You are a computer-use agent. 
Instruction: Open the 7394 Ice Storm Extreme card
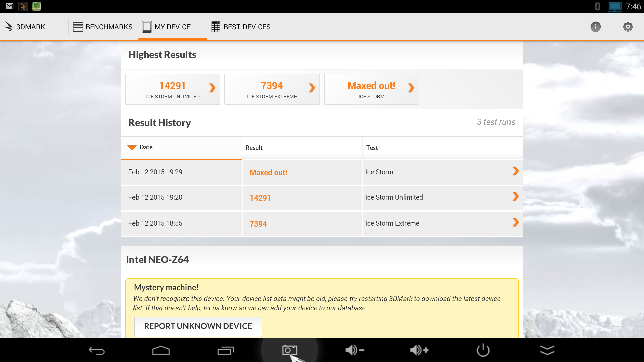[272, 89]
